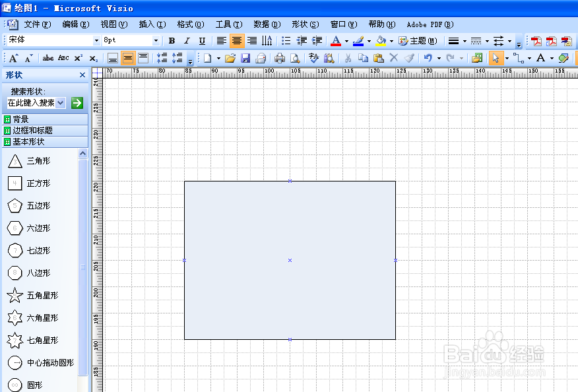Screen dimensions: 578x392
Task: Open the 文件 (File) menu
Action: [x=38, y=24]
